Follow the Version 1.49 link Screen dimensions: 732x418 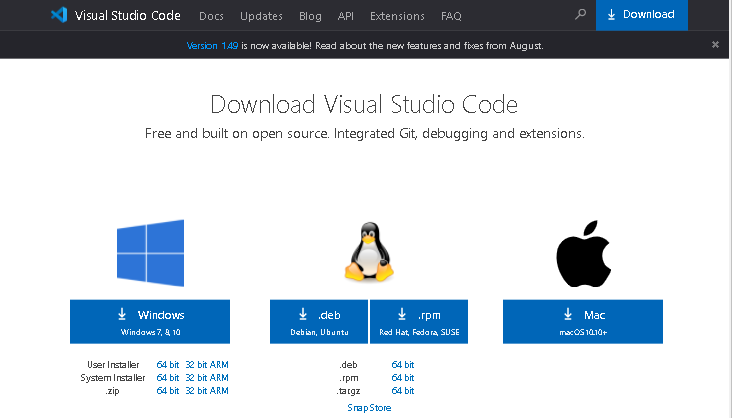(x=212, y=46)
